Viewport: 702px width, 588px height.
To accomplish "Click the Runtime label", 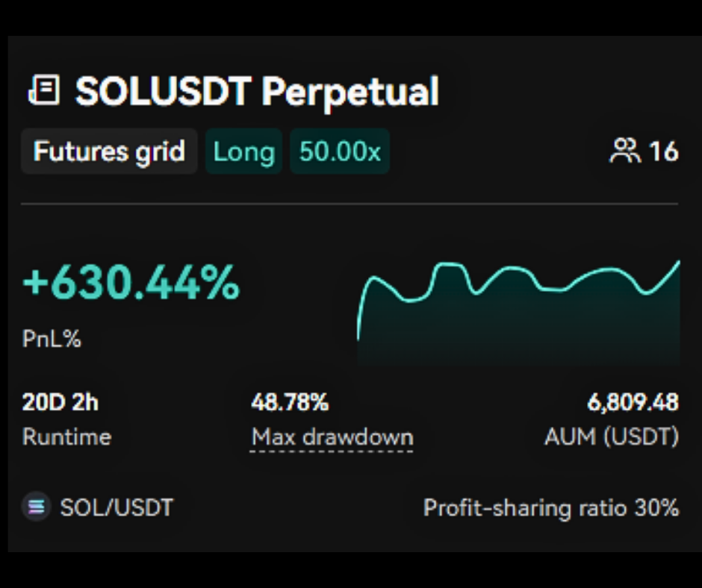I will [x=66, y=437].
